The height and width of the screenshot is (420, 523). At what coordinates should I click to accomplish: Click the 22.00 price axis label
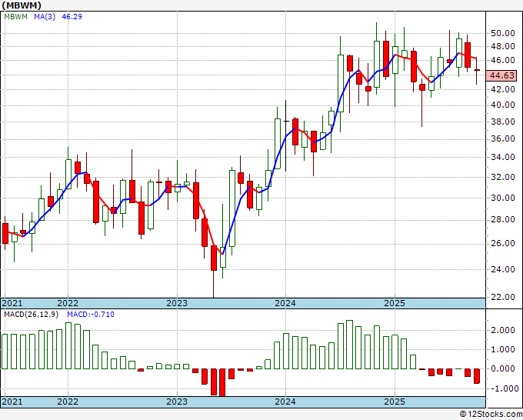click(x=503, y=297)
